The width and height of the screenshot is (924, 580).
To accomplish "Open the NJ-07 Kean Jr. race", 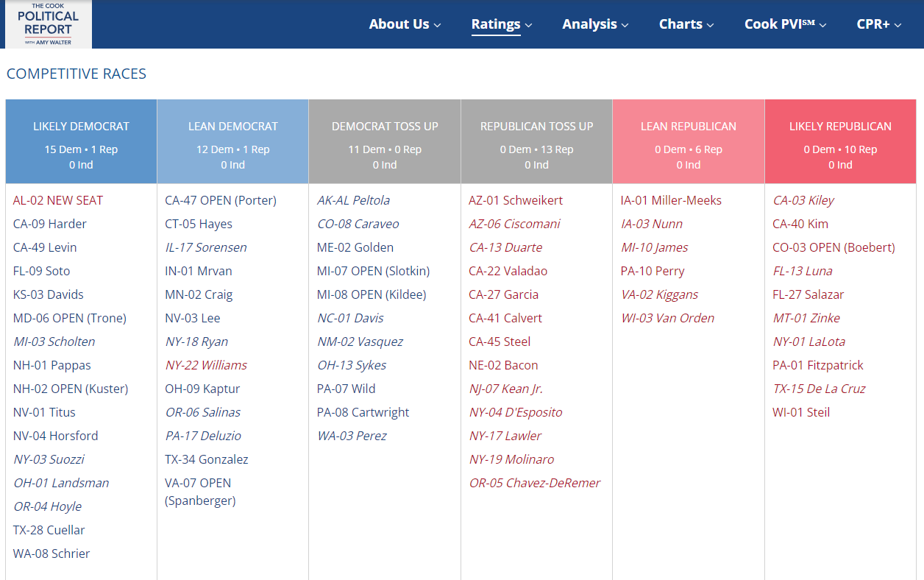I will (x=506, y=389).
